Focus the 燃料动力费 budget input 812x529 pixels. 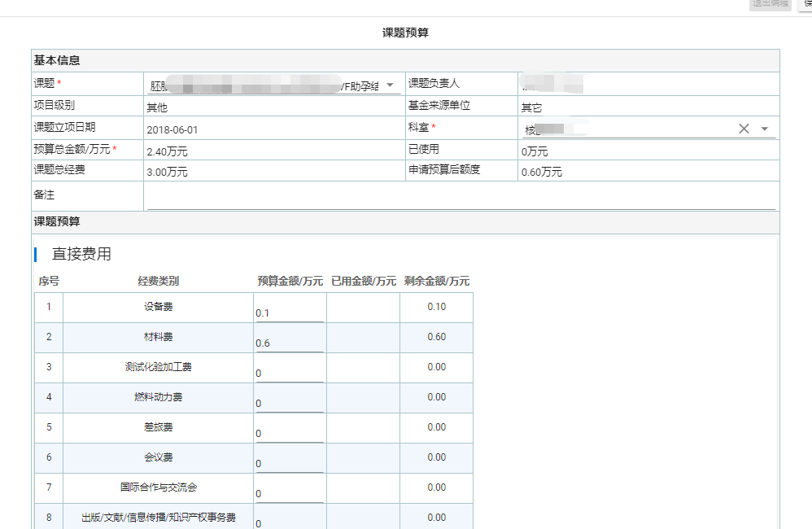point(289,403)
